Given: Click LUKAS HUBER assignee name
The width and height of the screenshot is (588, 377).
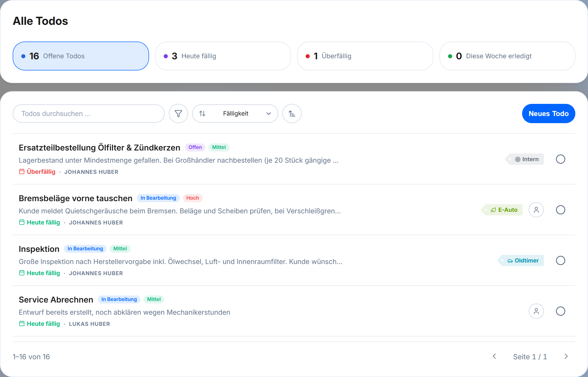Looking at the screenshot, I should click(x=89, y=324).
